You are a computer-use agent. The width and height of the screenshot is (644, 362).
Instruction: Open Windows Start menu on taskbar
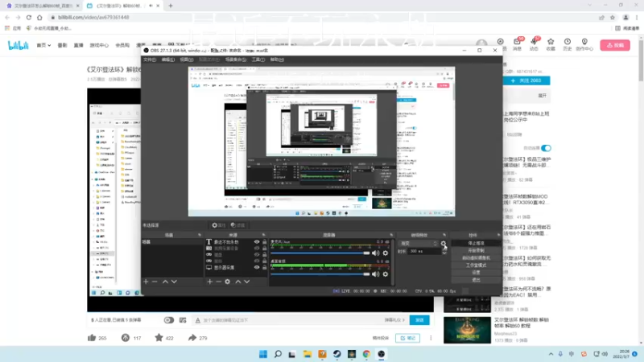coord(263,354)
